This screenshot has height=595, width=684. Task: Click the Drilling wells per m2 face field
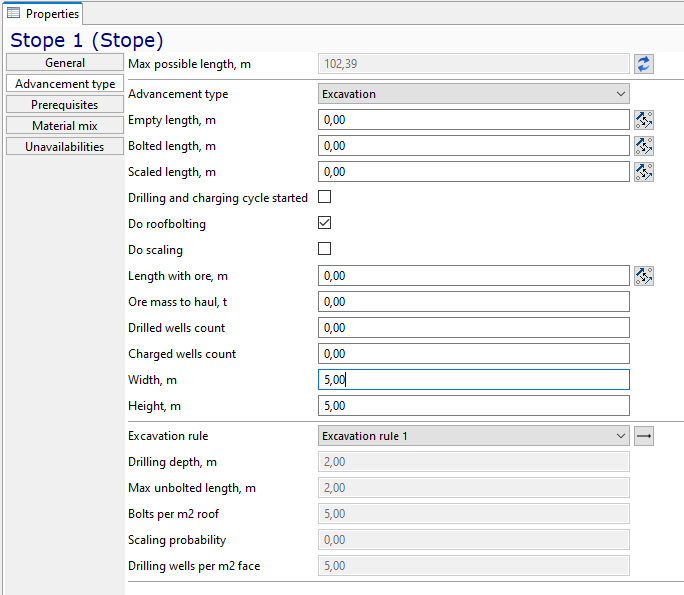(x=474, y=566)
